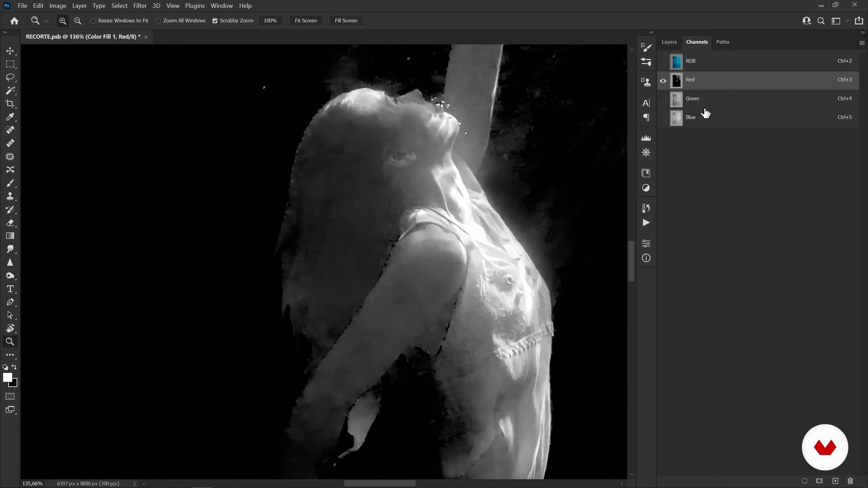868x488 pixels.
Task: Select the Lasso tool
Action: pyautogui.click(x=10, y=77)
